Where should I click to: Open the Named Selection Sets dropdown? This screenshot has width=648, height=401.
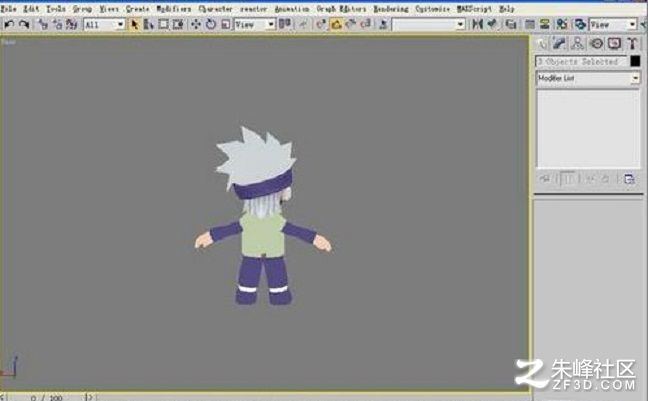[x=429, y=25]
